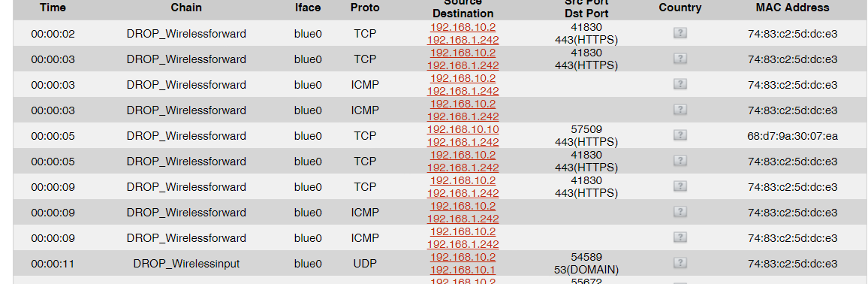Click the unknown country flag icon in the 00:00:02 row
Screen dimensions: 868x284
tap(680, 33)
